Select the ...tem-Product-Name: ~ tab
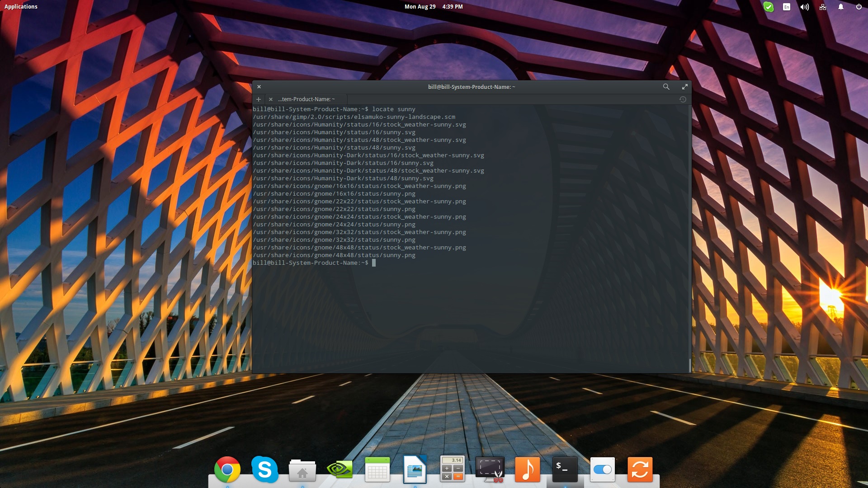This screenshot has height=488, width=868. (307, 99)
